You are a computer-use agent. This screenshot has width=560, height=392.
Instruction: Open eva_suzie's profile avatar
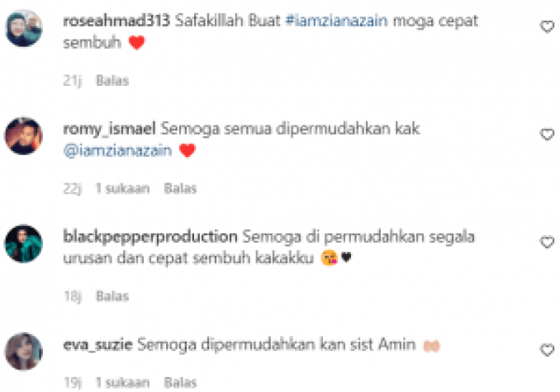click(24, 352)
